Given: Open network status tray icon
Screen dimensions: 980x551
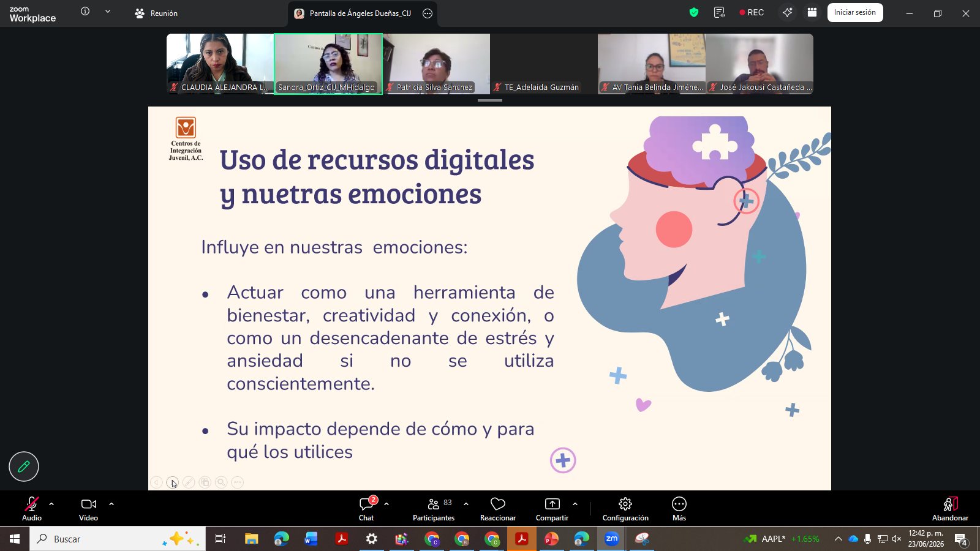Looking at the screenshot, I should [x=883, y=539].
